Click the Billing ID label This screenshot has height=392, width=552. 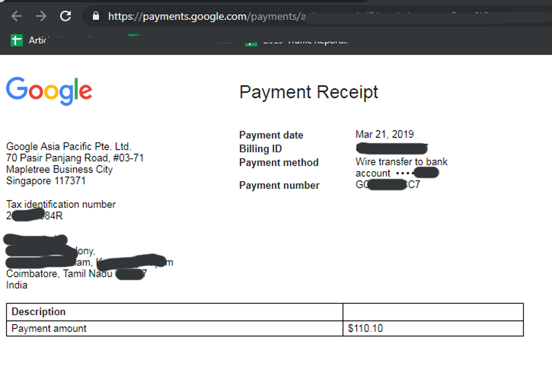coord(261,148)
